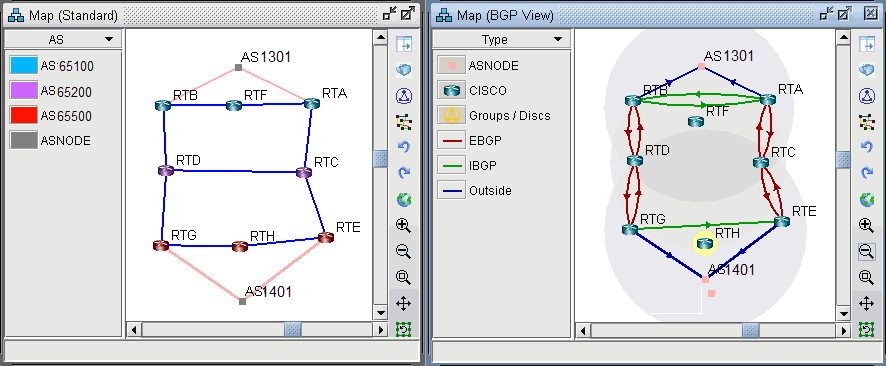The width and height of the screenshot is (886, 366).
Task: Click the CISCO router legend icon
Action: pos(451,90)
